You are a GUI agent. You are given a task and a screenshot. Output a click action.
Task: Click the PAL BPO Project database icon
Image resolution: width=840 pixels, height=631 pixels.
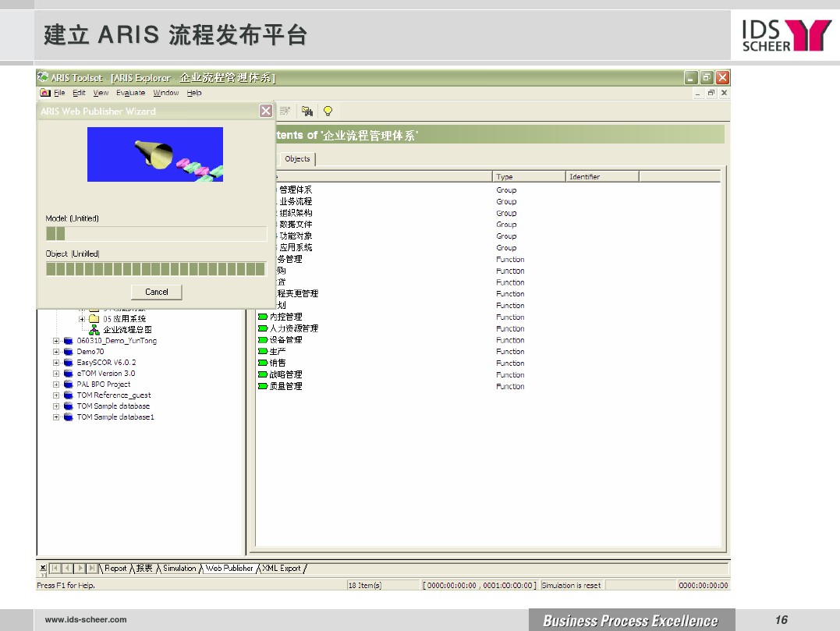68,384
